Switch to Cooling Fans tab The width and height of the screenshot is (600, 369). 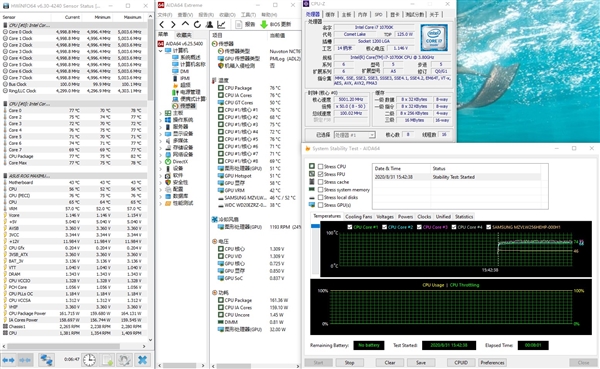coord(358,217)
